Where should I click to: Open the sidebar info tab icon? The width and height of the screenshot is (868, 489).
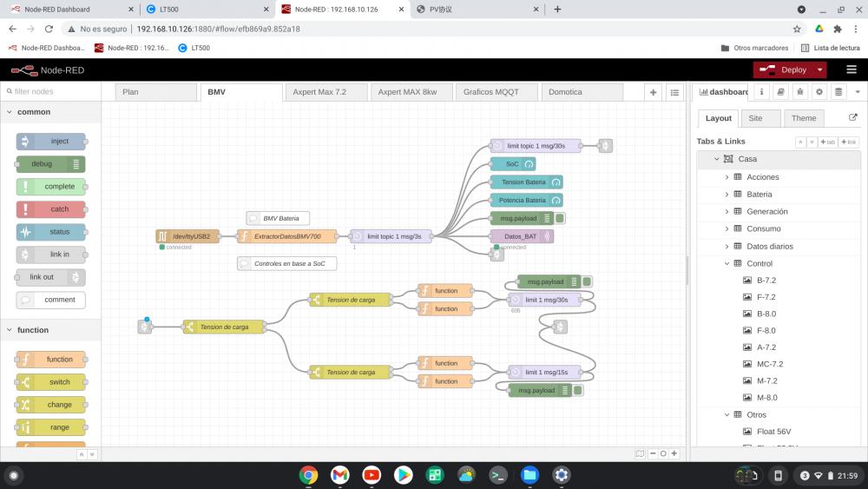coord(761,92)
